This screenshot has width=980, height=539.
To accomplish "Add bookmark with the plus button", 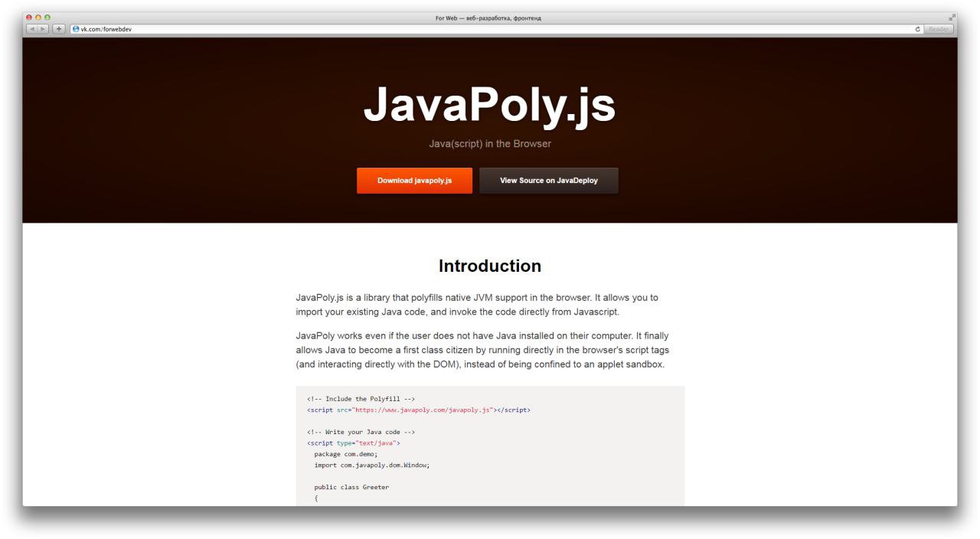I will [x=59, y=29].
